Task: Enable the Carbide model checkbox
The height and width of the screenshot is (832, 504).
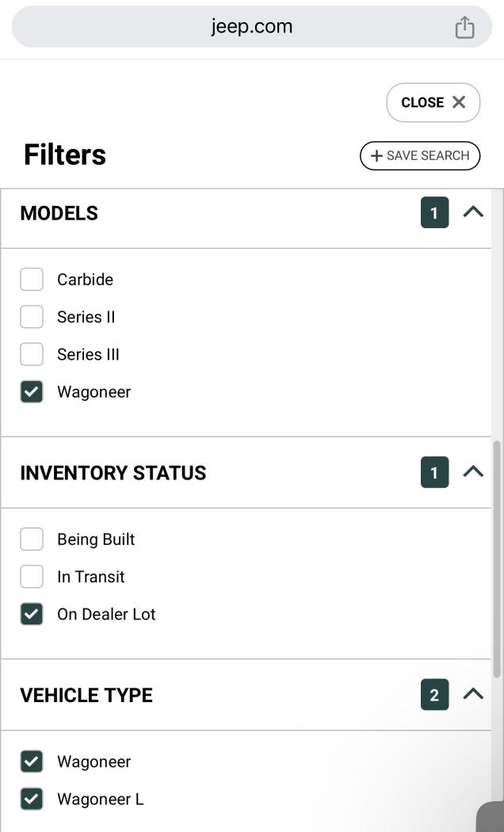Action: point(32,280)
